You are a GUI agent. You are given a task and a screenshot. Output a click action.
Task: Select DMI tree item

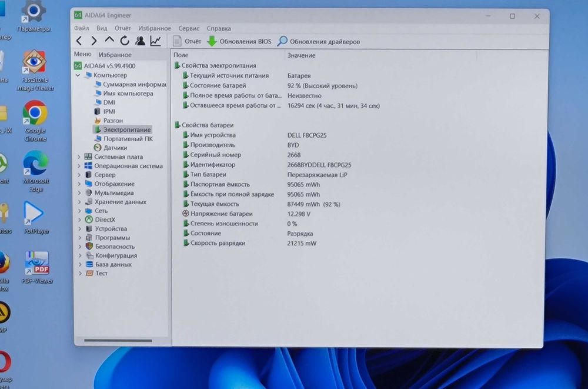click(x=105, y=102)
